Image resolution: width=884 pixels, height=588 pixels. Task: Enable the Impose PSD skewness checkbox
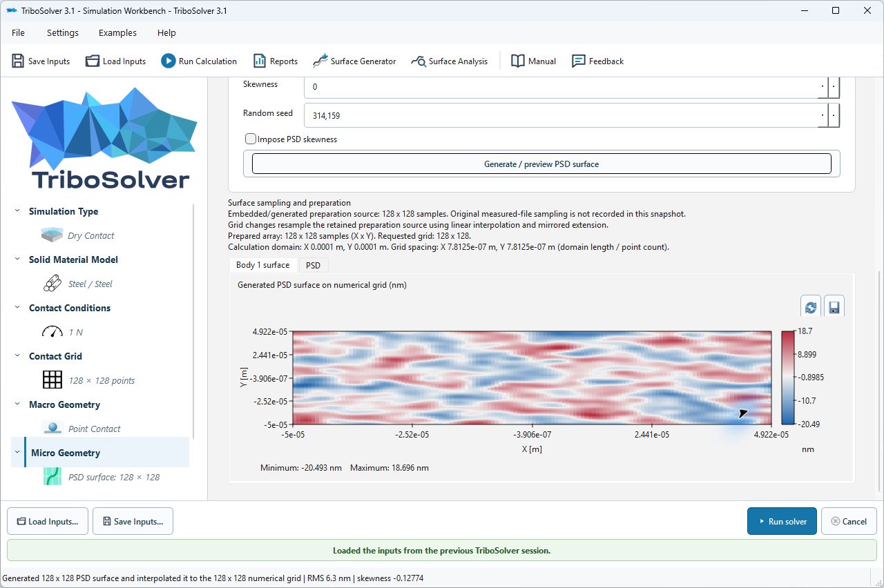(x=251, y=139)
